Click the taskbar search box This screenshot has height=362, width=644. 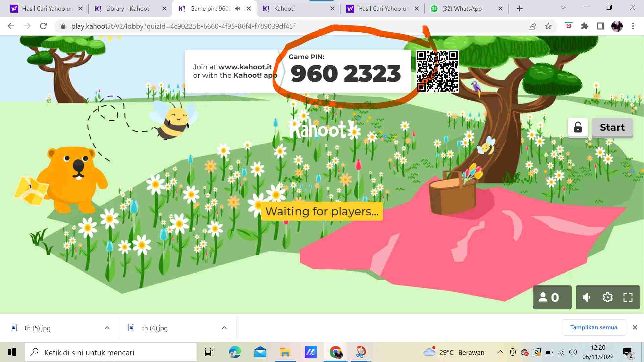111,352
